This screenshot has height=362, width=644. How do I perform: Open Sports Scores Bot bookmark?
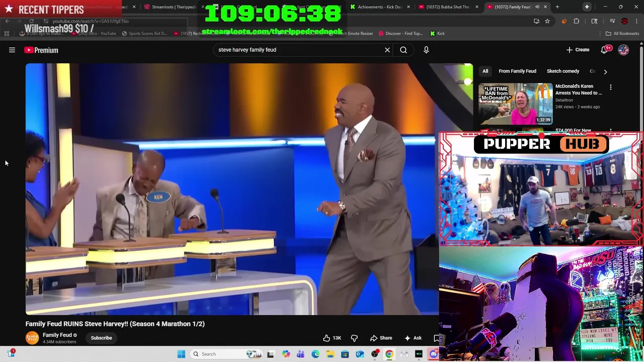(x=144, y=33)
